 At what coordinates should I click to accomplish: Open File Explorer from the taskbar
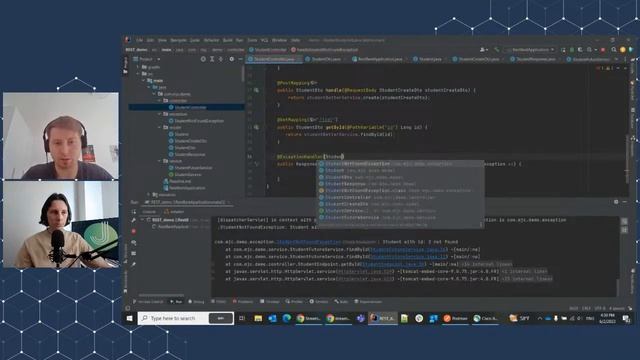coord(258,318)
